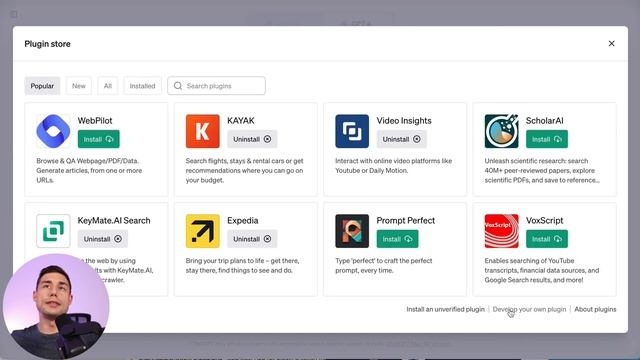Select the Popular filter tab
The height and width of the screenshot is (360, 640).
[42, 86]
